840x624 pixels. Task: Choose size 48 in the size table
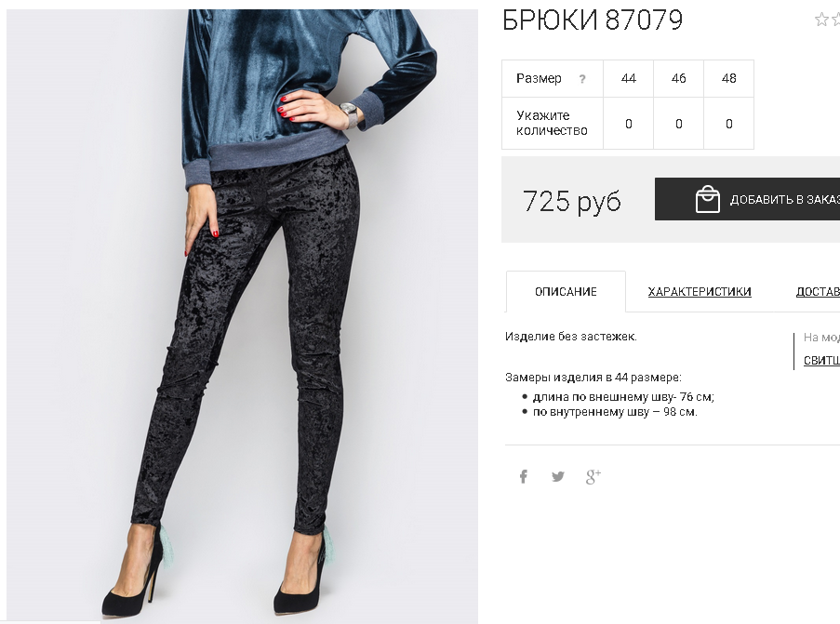tap(729, 78)
